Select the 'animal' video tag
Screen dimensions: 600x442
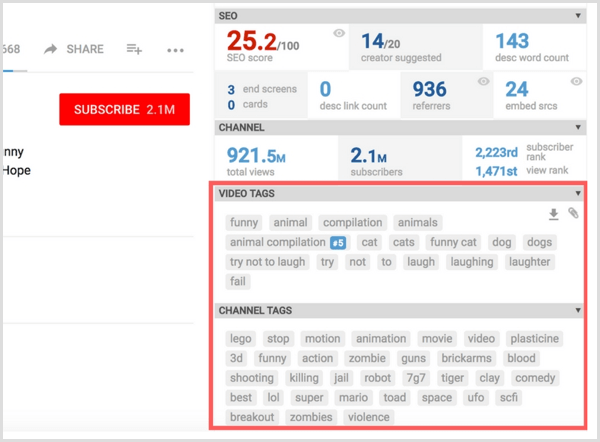point(290,222)
